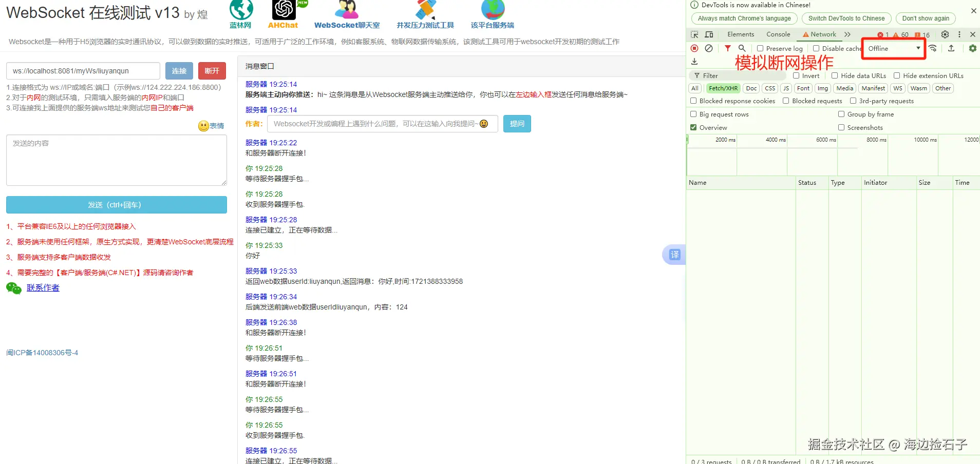The image size is (980, 464).
Task: Focus the WebSocket address input field
Action: coord(83,71)
